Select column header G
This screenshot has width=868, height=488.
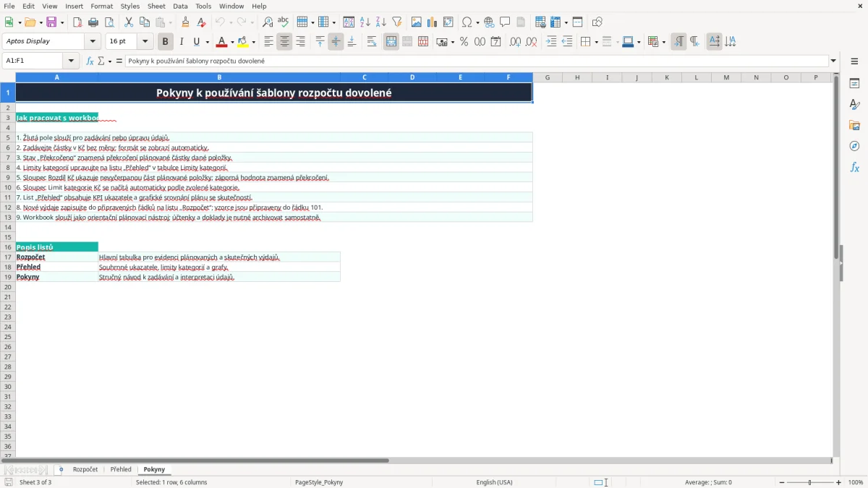point(548,77)
